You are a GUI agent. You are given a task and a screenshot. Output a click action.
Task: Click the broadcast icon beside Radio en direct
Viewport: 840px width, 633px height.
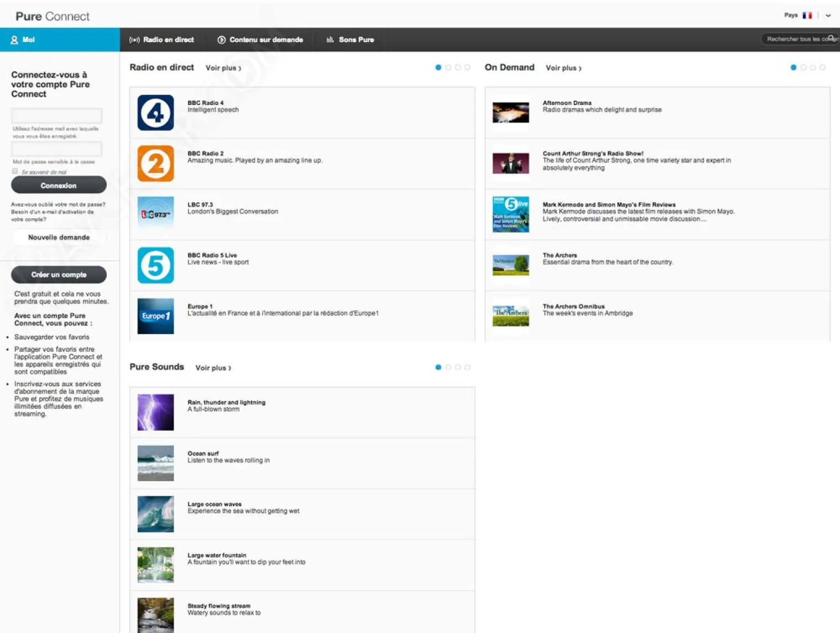tap(134, 40)
